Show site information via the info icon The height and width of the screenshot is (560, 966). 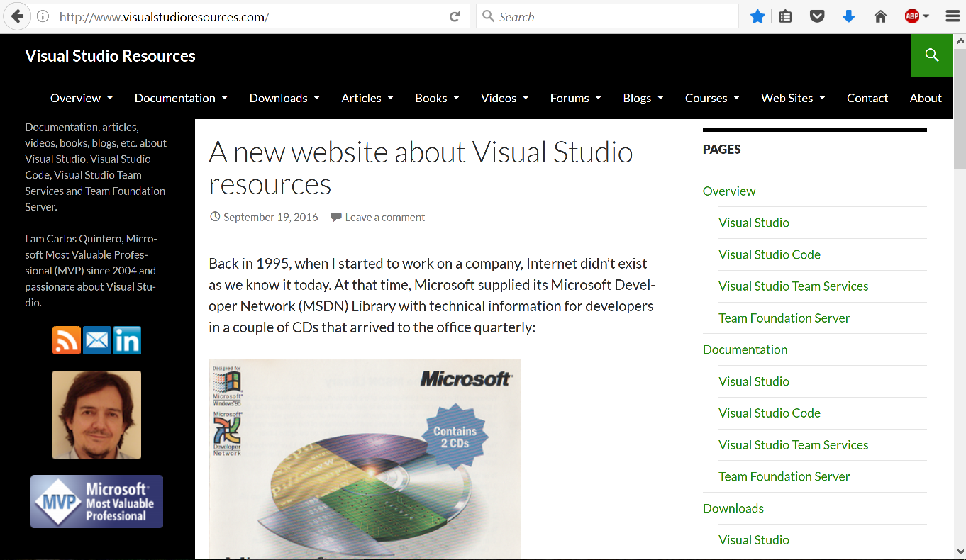pos(43,16)
